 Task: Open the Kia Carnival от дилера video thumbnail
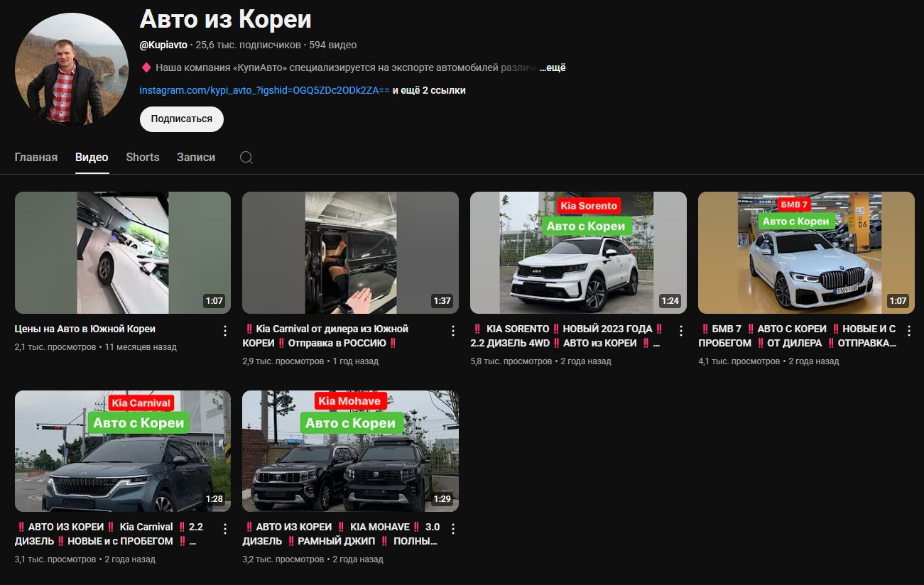pos(350,253)
